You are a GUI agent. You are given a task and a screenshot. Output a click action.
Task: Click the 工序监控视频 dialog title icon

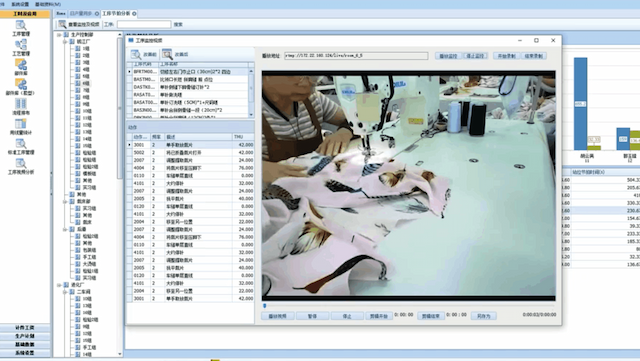coord(131,40)
